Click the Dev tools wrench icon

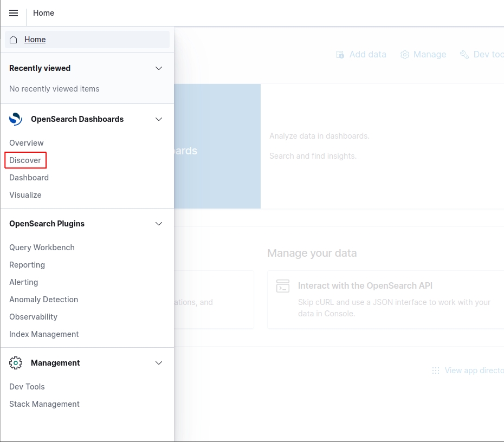[x=464, y=55]
